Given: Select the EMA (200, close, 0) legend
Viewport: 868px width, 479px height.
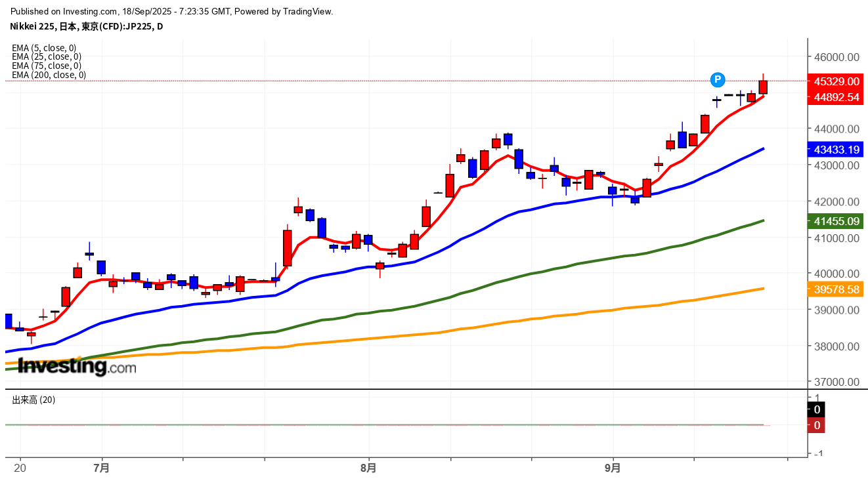Looking at the screenshot, I should click(49, 75).
